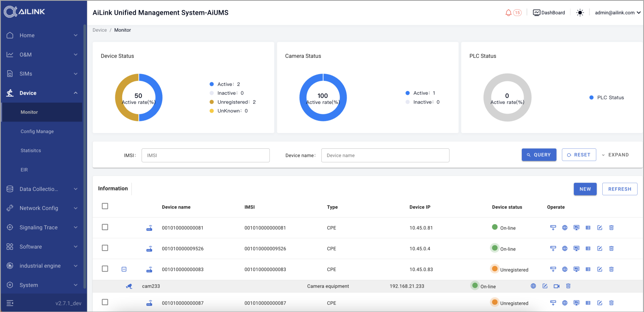This screenshot has height=312, width=644.
Task: Click list detail icon for device 001010000009526
Action: (x=588, y=249)
